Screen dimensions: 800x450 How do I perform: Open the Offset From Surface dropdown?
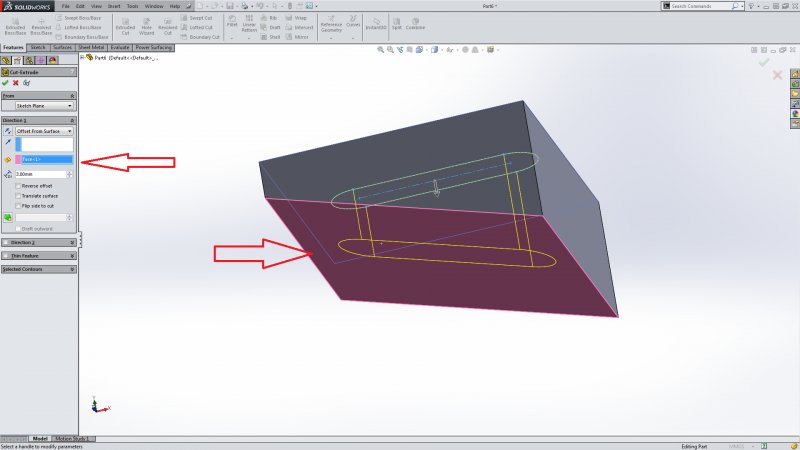(x=44, y=131)
